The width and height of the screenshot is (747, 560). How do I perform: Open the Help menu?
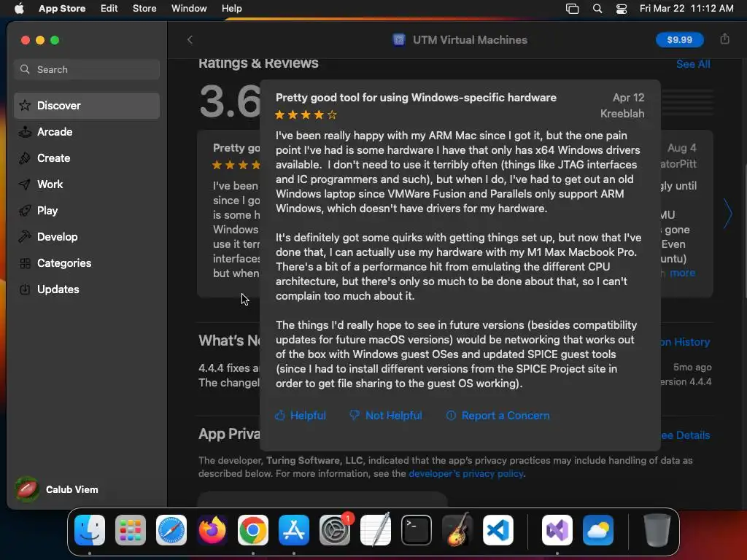coord(231,9)
